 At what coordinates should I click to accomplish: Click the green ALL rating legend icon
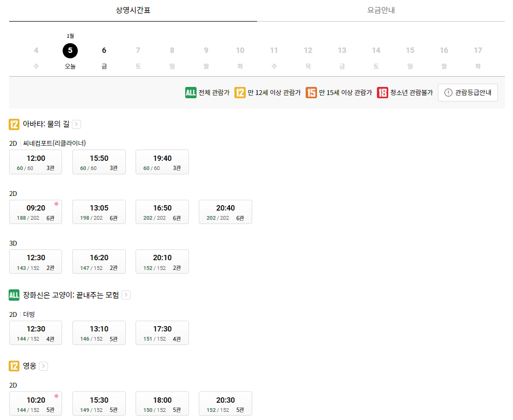pos(190,92)
